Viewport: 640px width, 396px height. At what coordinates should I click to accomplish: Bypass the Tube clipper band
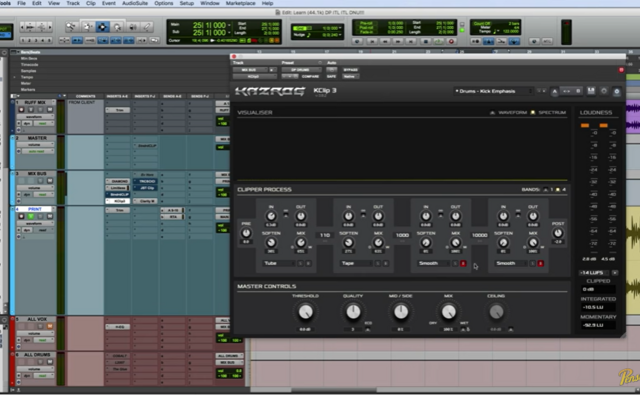click(x=308, y=264)
